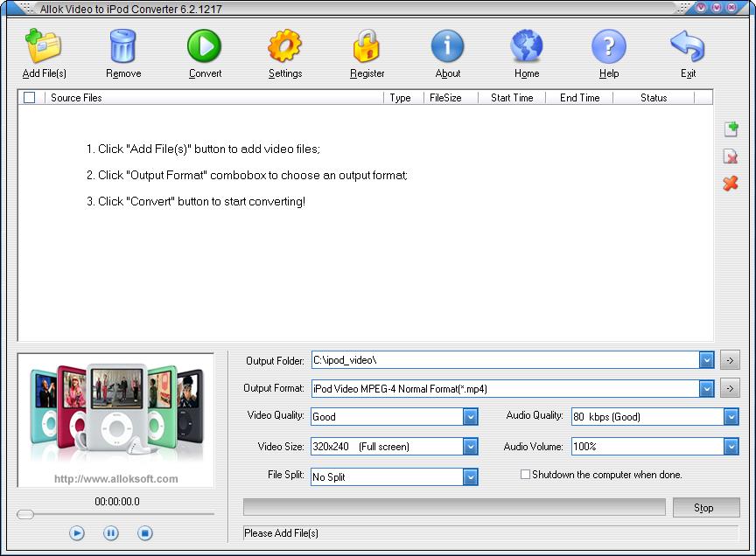Open the Video Size dropdown
The width and height of the screenshot is (756, 556).
tap(470, 447)
